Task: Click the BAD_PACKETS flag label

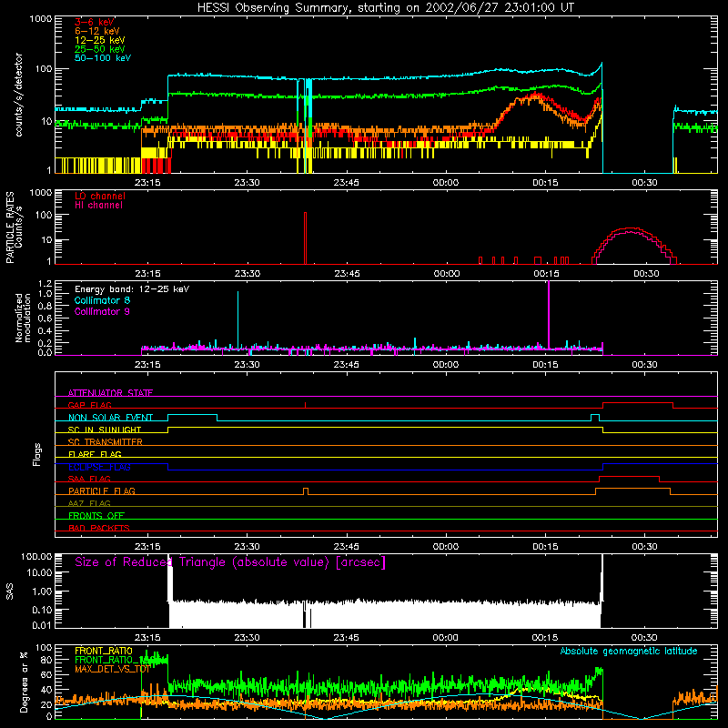Action: click(99, 528)
